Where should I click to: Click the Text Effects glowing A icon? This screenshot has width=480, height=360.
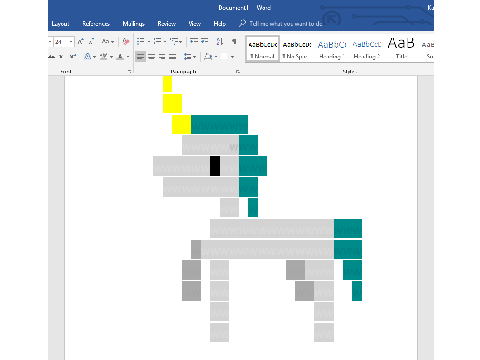pos(87,56)
